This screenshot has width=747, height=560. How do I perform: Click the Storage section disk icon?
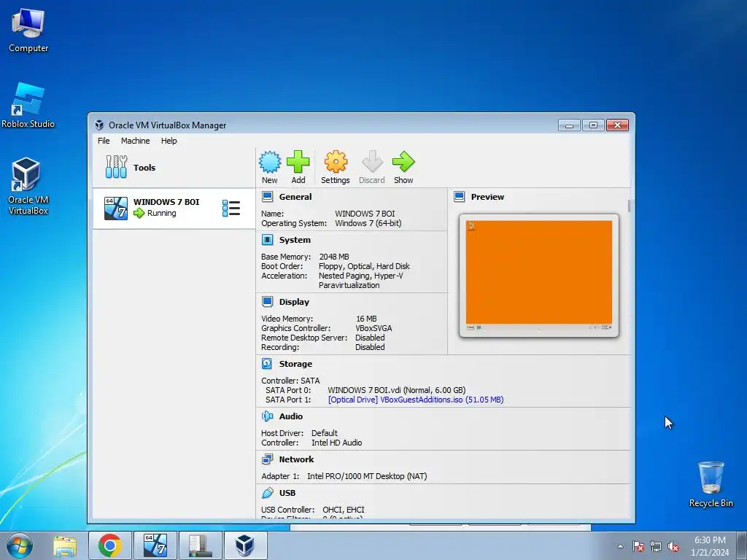coord(267,364)
